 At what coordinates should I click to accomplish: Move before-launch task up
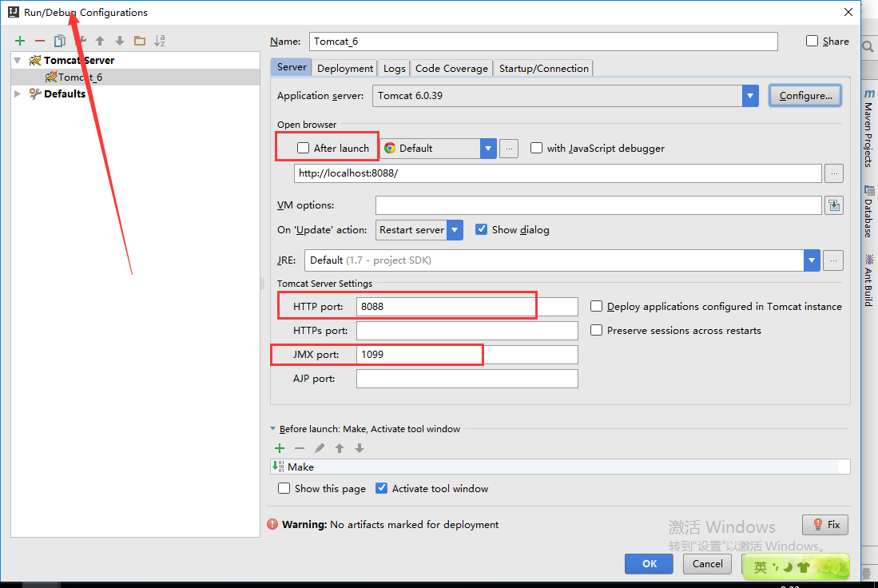pyautogui.click(x=340, y=448)
